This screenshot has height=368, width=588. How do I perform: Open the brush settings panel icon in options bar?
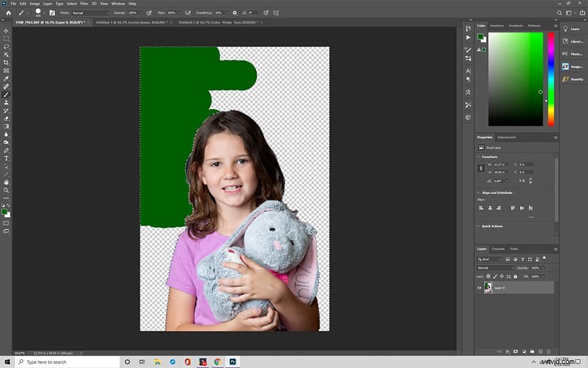click(52, 13)
